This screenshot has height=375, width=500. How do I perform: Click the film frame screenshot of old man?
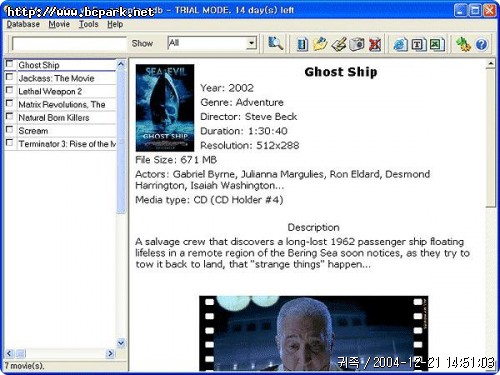pos(313,333)
